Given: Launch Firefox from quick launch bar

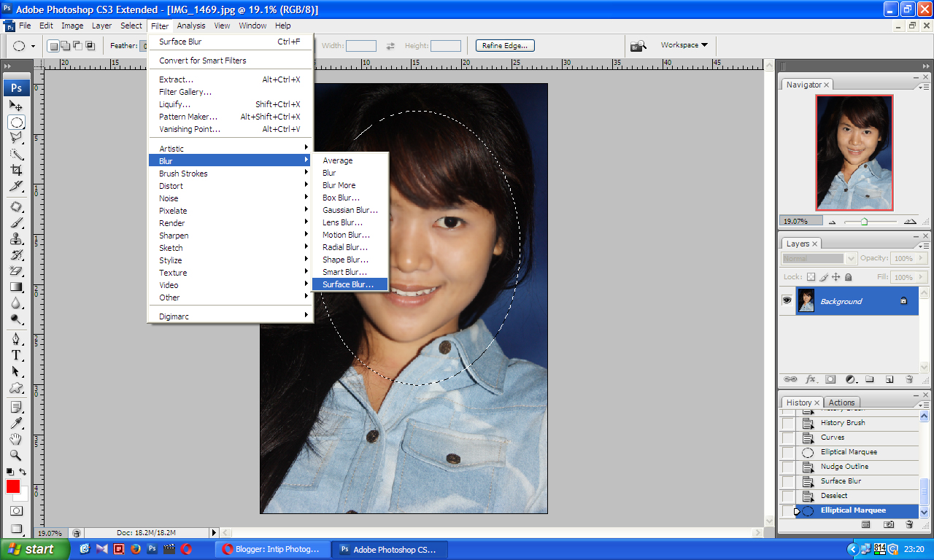Looking at the screenshot, I should 136,549.
